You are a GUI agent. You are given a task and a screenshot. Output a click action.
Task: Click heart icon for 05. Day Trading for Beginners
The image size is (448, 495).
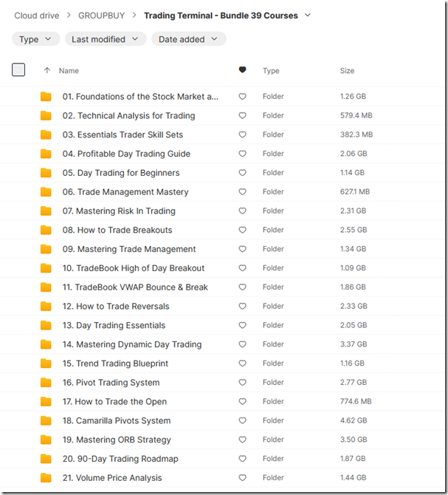point(242,173)
